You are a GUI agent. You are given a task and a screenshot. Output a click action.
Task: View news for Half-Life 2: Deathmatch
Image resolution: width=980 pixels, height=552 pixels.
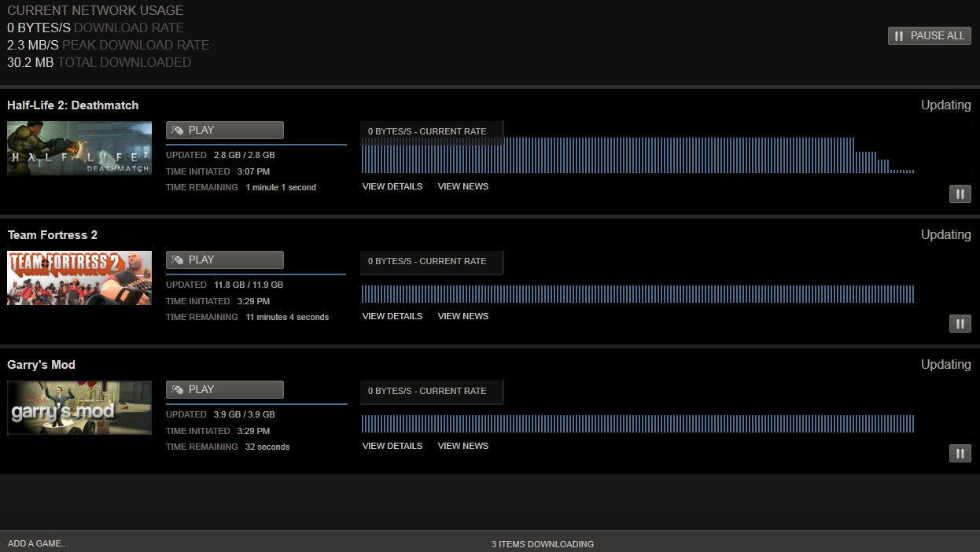click(x=463, y=186)
